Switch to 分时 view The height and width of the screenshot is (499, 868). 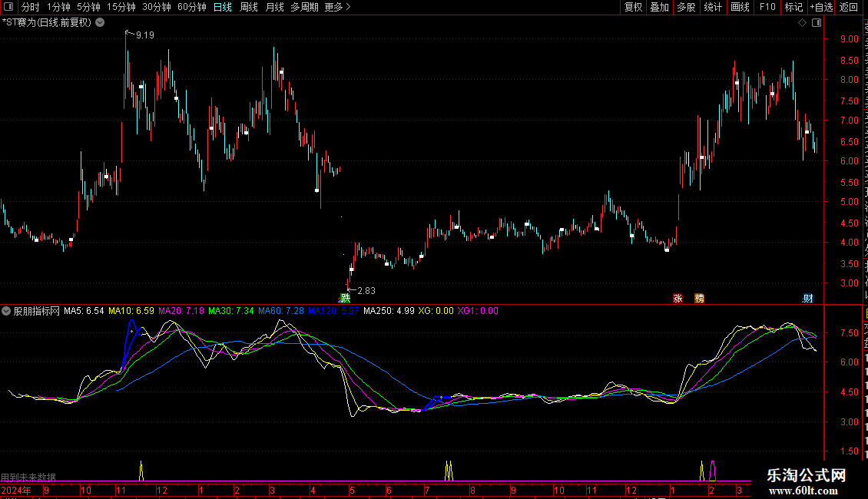31,7
